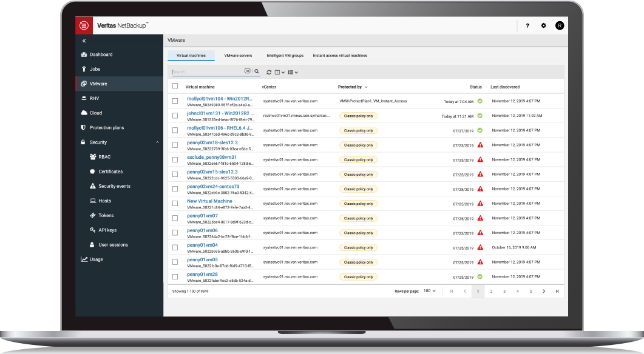Screen dimensions: 644x354
Task: Click the search magnifier icon
Action: click(257, 72)
